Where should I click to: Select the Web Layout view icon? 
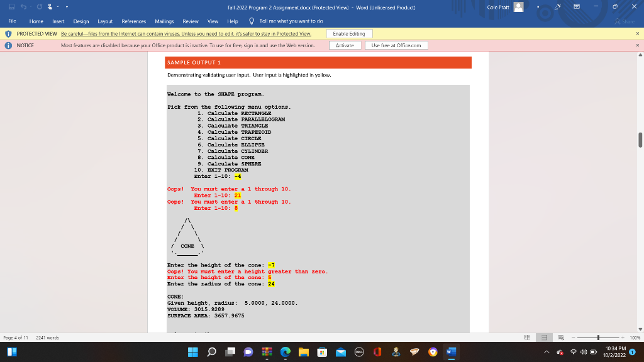pyautogui.click(x=561, y=337)
